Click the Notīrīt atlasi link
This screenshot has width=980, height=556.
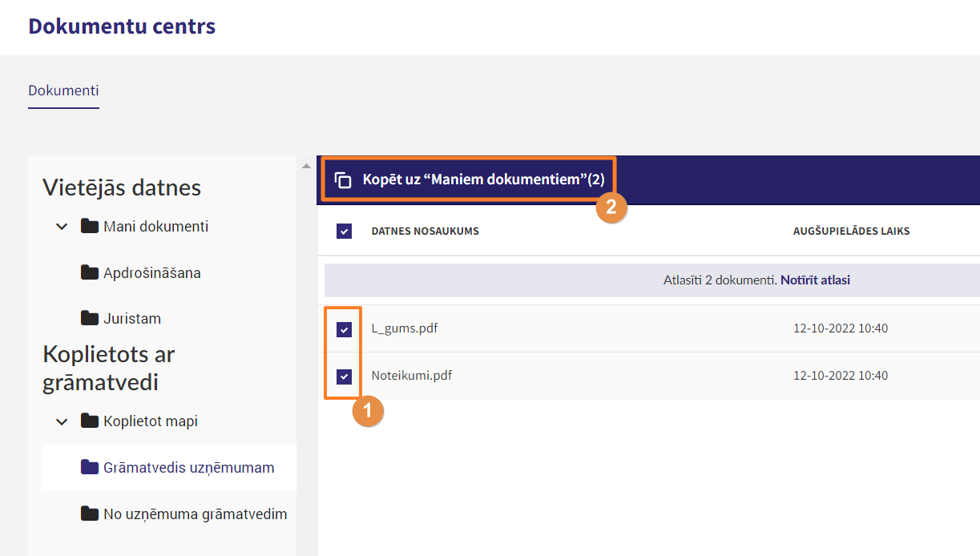coord(816,280)
